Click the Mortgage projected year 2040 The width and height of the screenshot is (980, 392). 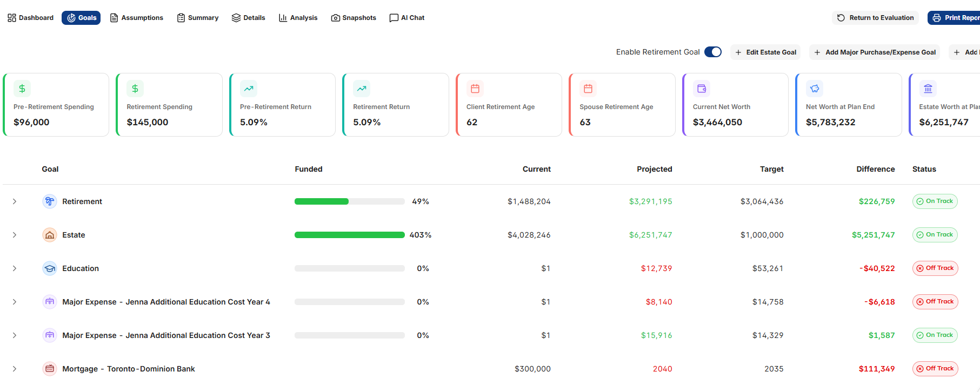pos(663,369)
